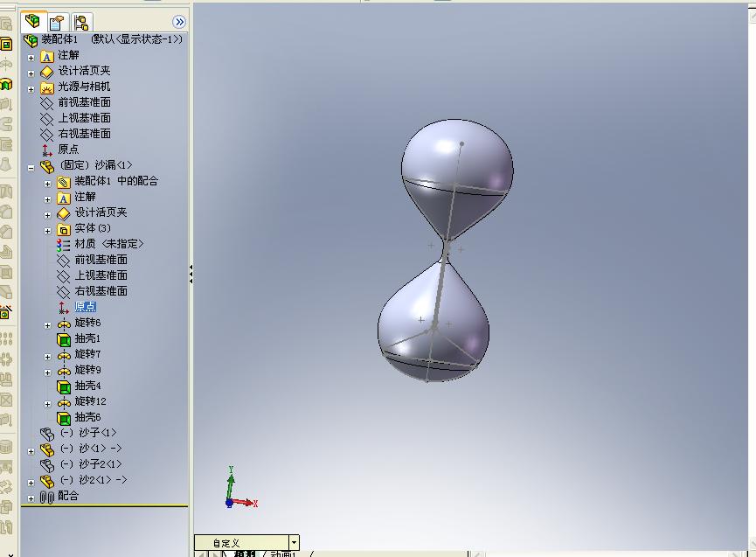Expand the top-level 注解 folder
This screenshot has height=557, width=756.
pyautogui.click(x=31, y=58)
